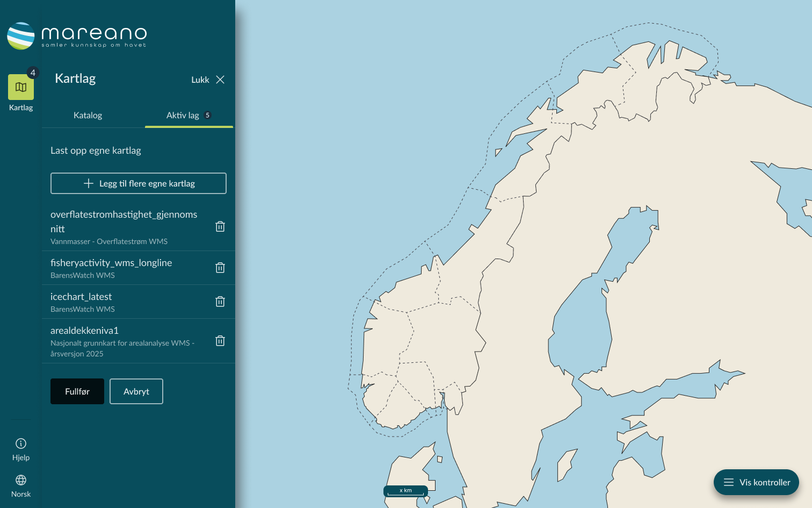The image size is (812, 508).
Task: Select the fisheryactivity_wms_longline layer name
Action: click(111, 262)
